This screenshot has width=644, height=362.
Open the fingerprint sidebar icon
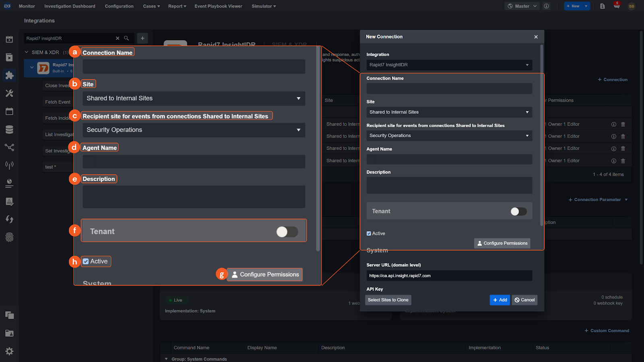[x=9, y=237]
